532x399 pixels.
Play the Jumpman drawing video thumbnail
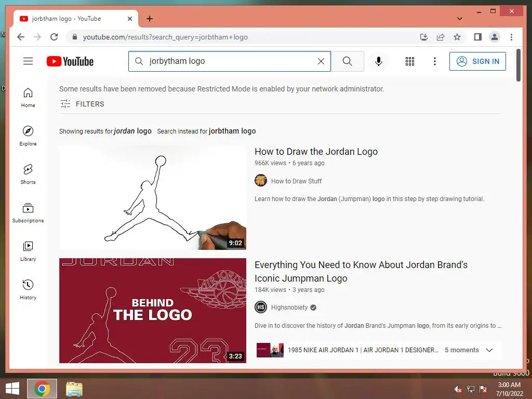click(153, 197)
